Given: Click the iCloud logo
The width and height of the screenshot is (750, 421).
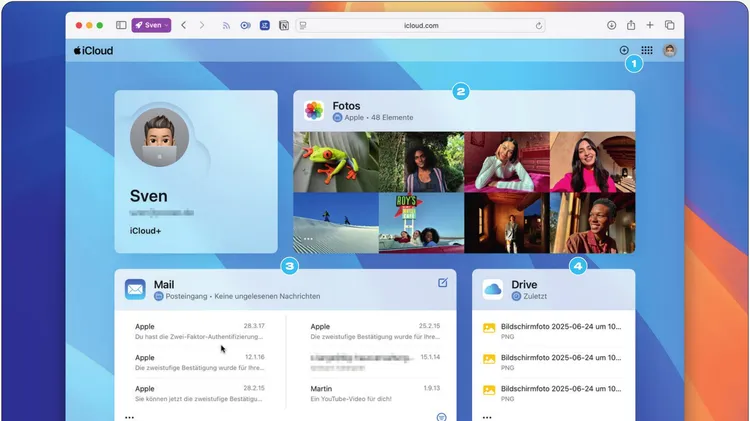Looking at the screenshot, I should (93, 50).
